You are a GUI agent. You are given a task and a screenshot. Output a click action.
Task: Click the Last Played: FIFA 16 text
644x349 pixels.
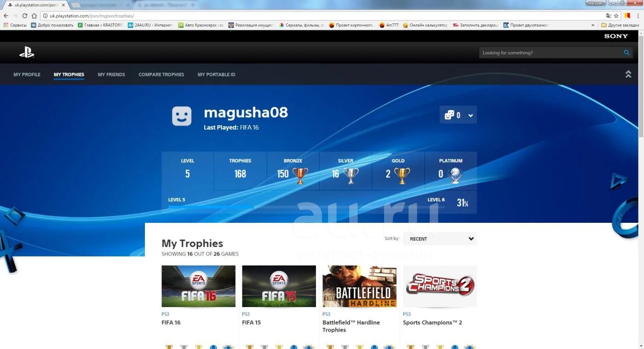click(x=231, y=128)
